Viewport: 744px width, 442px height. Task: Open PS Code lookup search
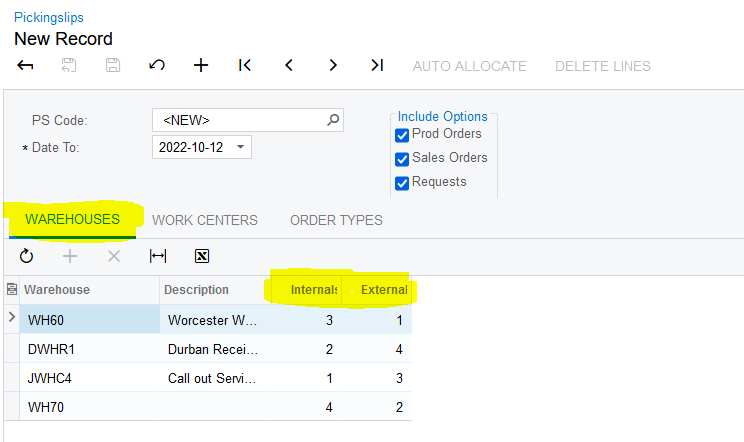pyautogui.click(x=333, y=120)
